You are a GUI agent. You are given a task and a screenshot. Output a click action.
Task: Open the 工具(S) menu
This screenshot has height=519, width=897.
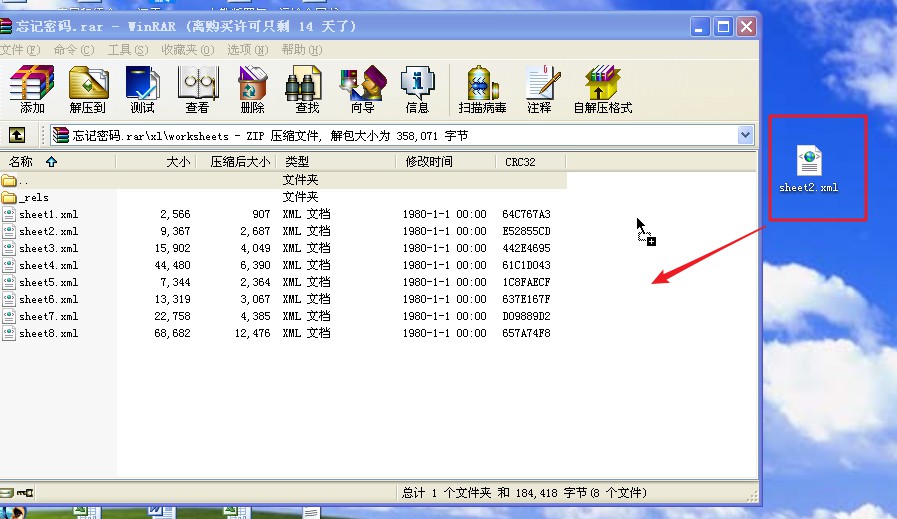[128, 50]
